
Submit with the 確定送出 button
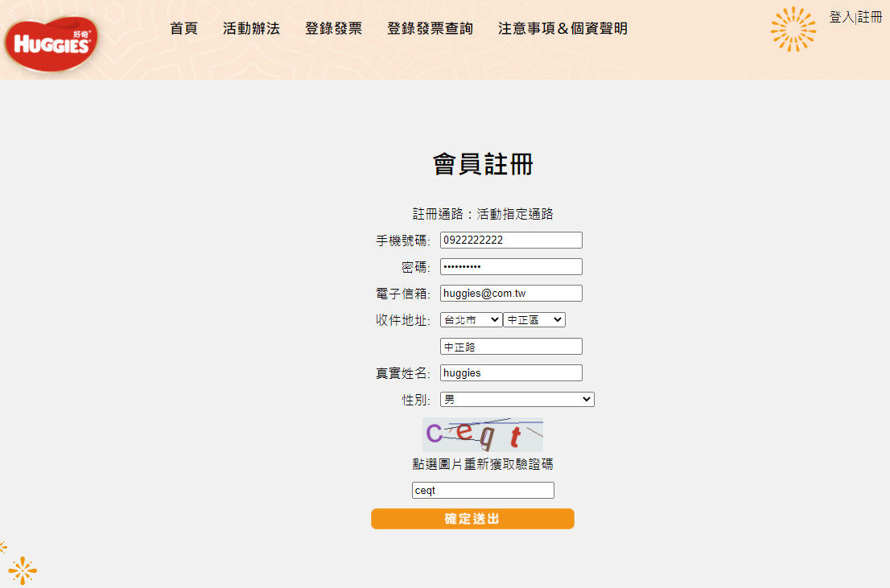tap(473, 519)
